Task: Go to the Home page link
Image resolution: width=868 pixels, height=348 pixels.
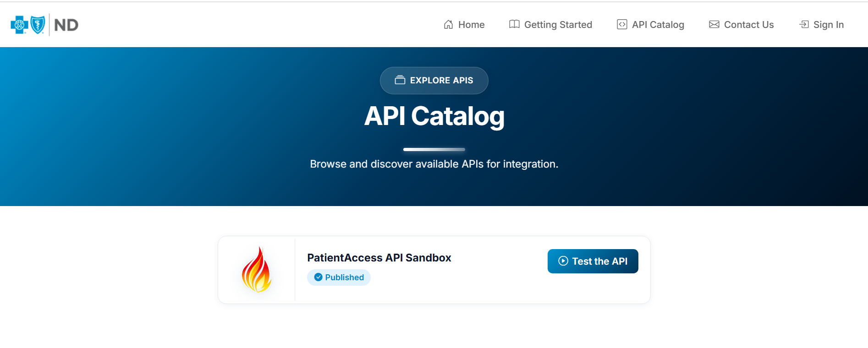Action: pyautogui.click(x=471, y=25)
